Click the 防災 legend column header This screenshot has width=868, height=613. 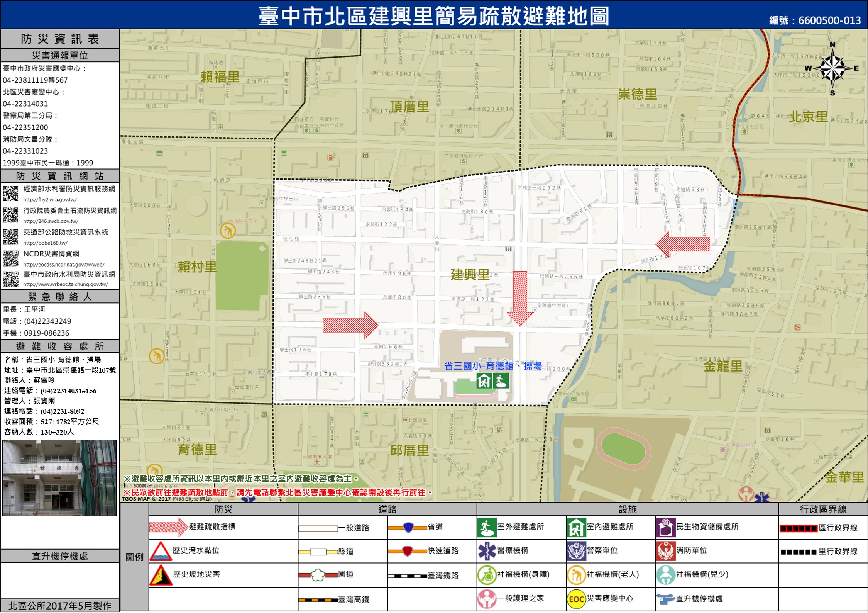[x=223, y=509]
